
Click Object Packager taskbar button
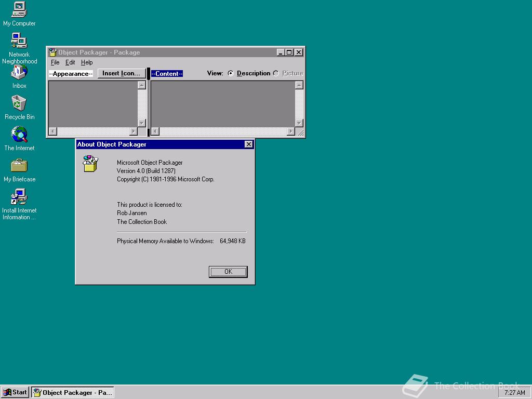73,393
